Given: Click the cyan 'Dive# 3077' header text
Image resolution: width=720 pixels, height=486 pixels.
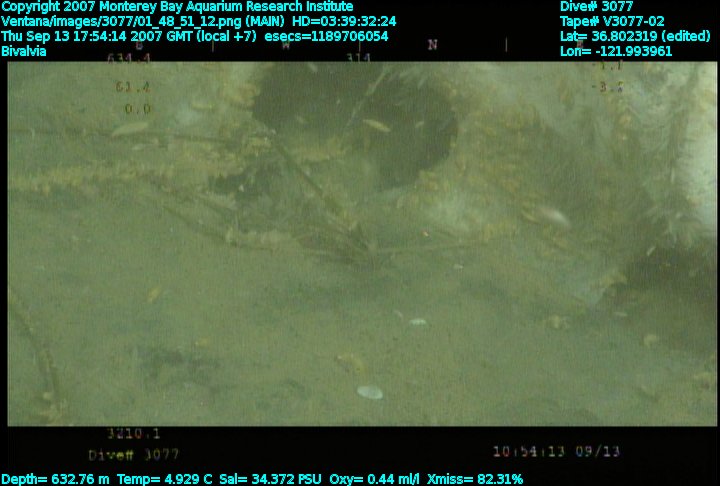Looking at the screenshot, I should pyautogui.click(x=596, y=6).
